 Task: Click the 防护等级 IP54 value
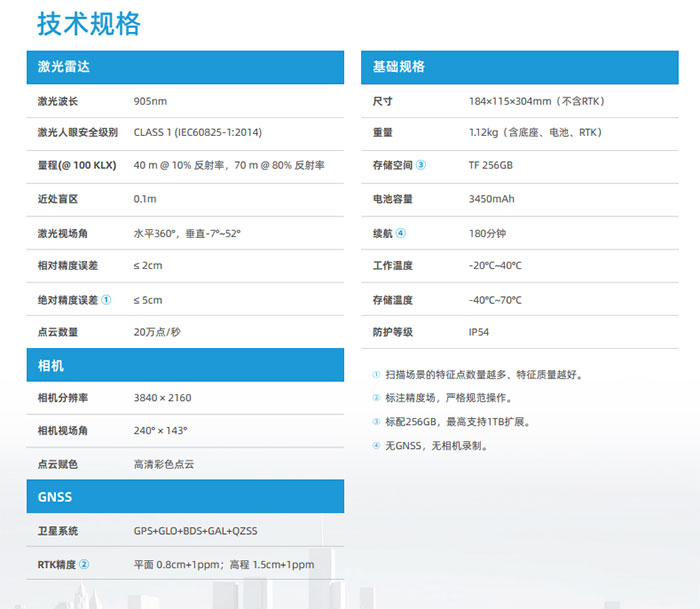479,332
